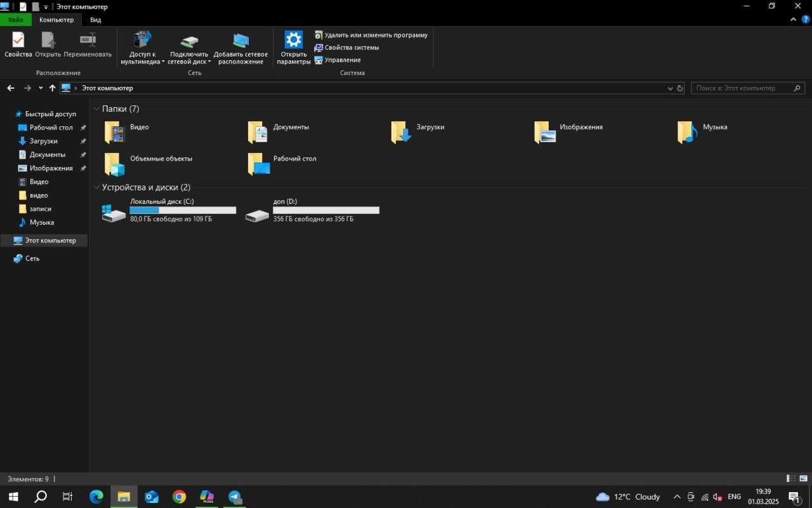Launch Google Chrome from taskbar

tap(180, 497)
